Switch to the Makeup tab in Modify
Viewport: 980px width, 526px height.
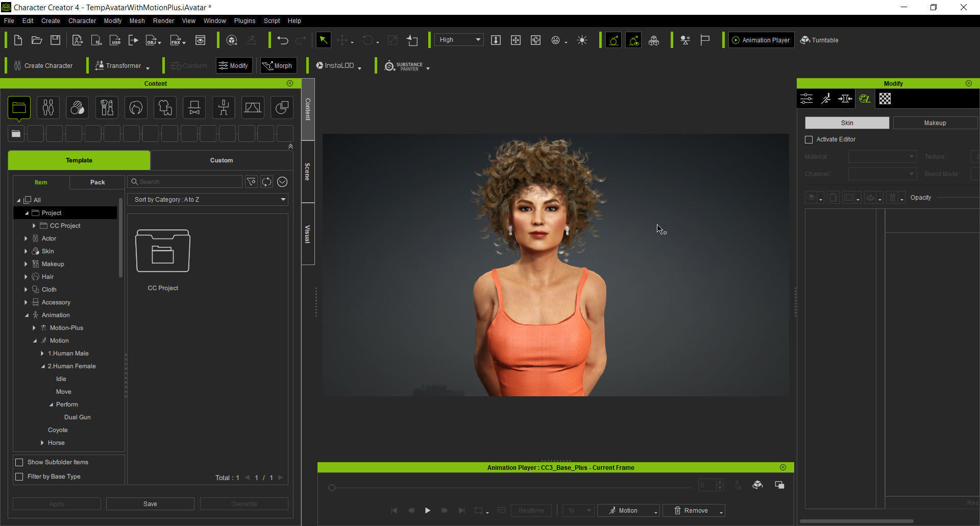coord(935,123)
